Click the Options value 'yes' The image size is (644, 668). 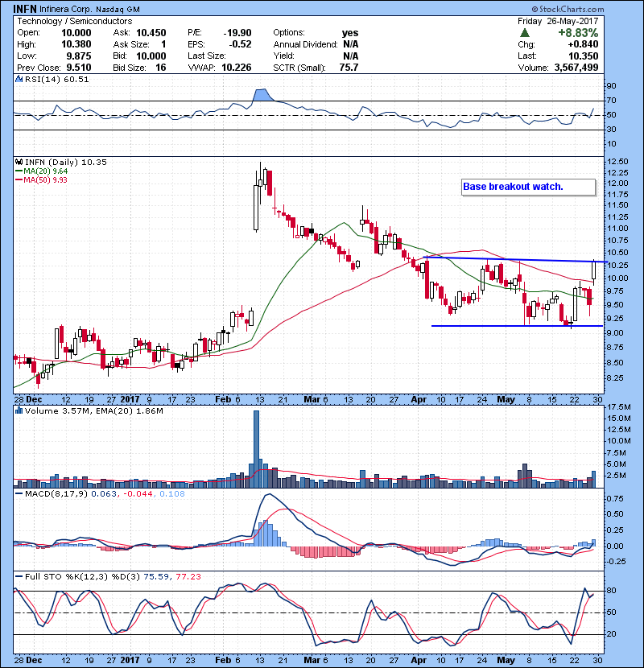(350, 33)
